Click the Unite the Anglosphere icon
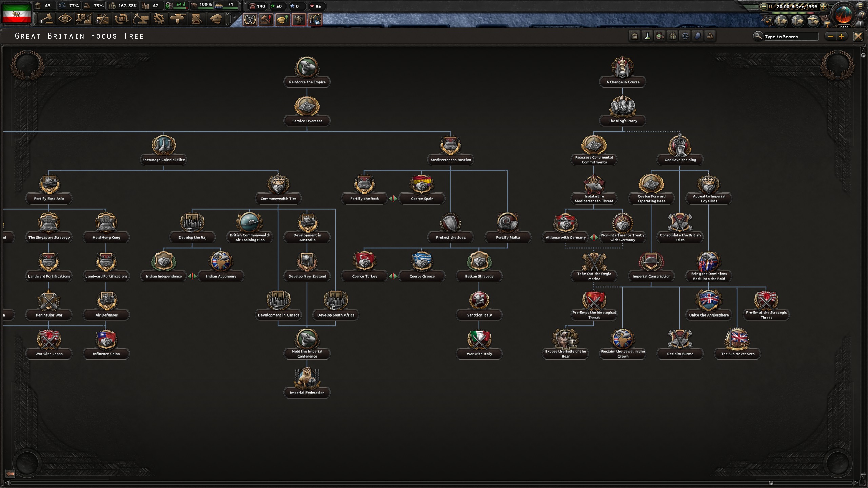 (709, 300)
